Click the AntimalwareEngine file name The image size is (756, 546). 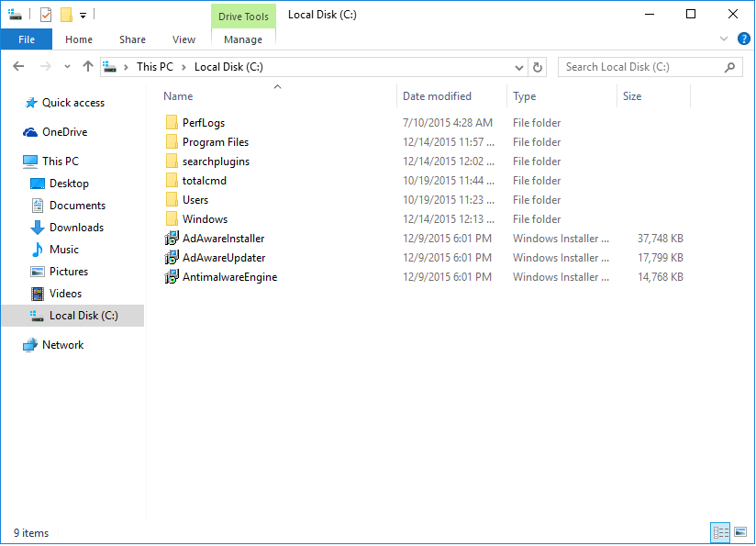(x=229, y=277)
